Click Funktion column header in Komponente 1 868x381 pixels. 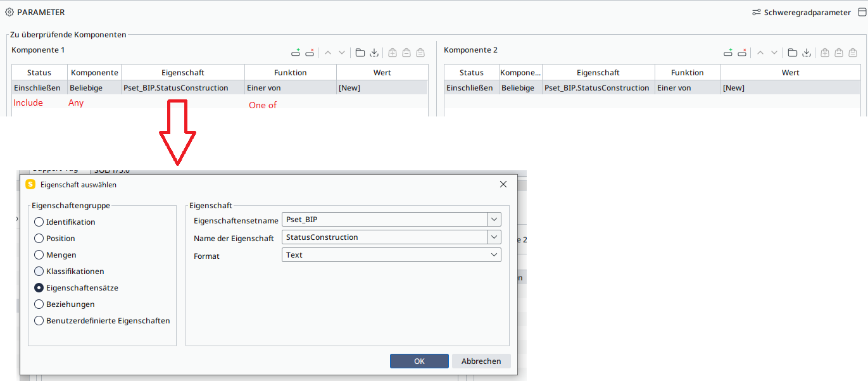click(291, 73)
